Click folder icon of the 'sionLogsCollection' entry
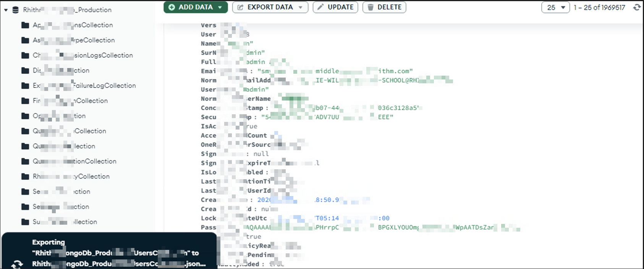Screen dimensions: 644x269 tap(25, 55)
